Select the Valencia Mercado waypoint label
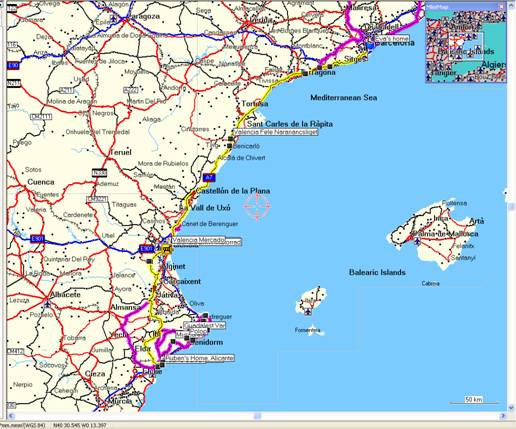Image resolution: width=516 pixels, height=429 pixels. 199,240
